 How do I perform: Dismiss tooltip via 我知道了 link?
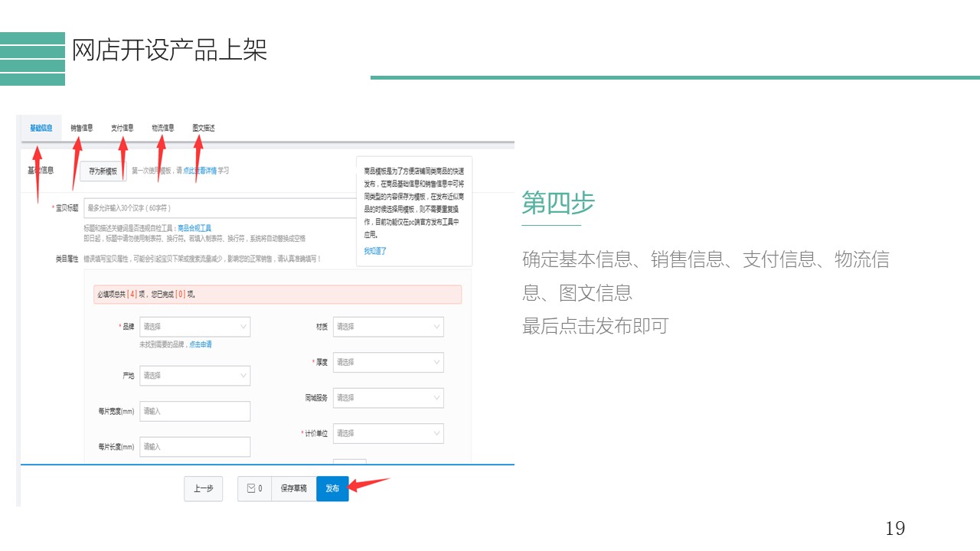click(375, 250)
